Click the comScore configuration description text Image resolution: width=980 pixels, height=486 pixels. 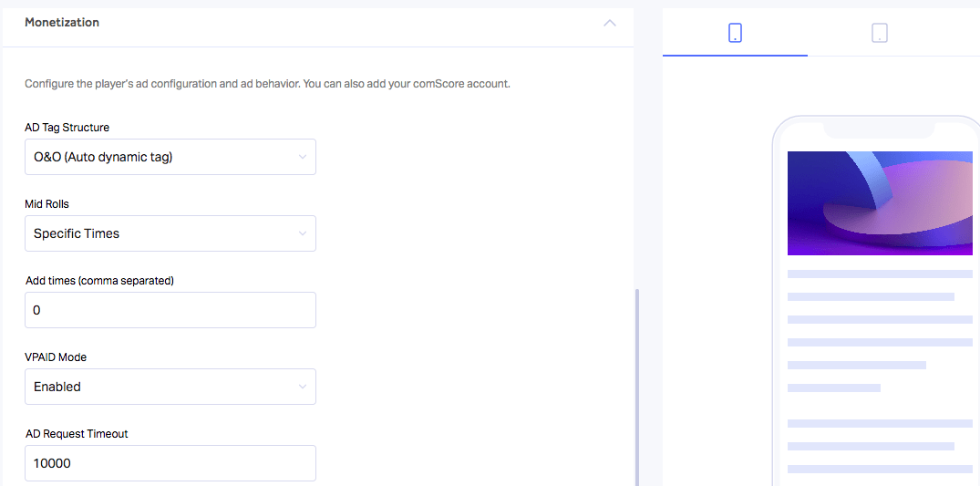267,84
